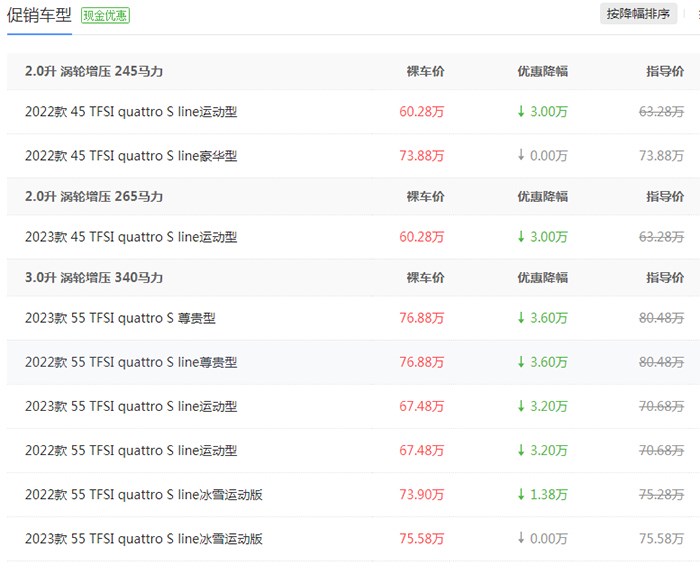Click price 76.88万 of 2023款 55 尊贵型
The width and height of the screenshot is (700, 574).
(x=422, y=318)
